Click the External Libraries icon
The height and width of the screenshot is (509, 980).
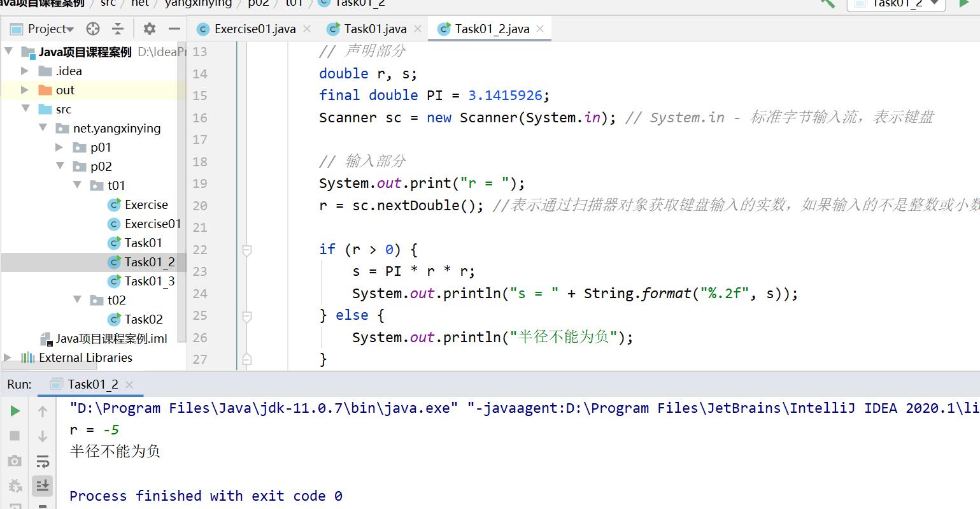tap(27, 357)
